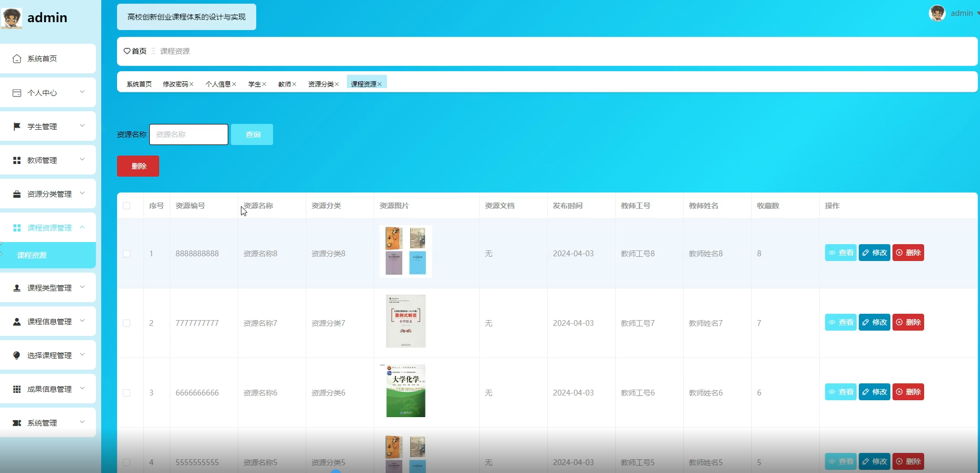Click the admin avatar in the sidebar header

click(x=12, y=18)
